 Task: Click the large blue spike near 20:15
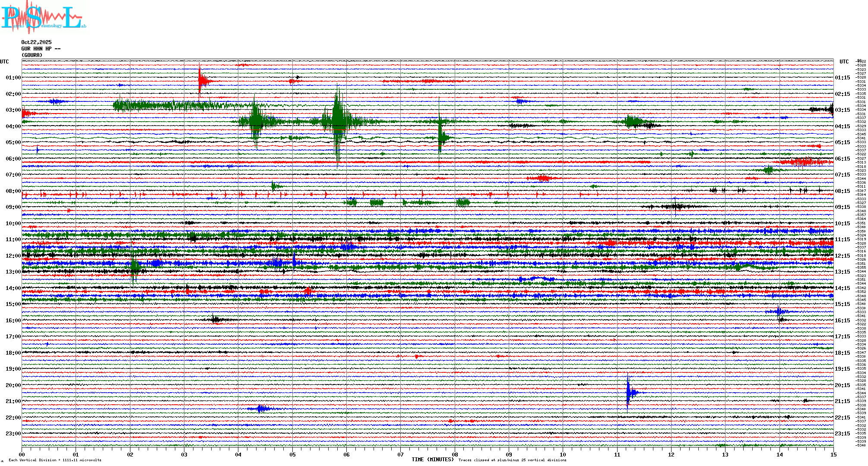pos(628,392)
